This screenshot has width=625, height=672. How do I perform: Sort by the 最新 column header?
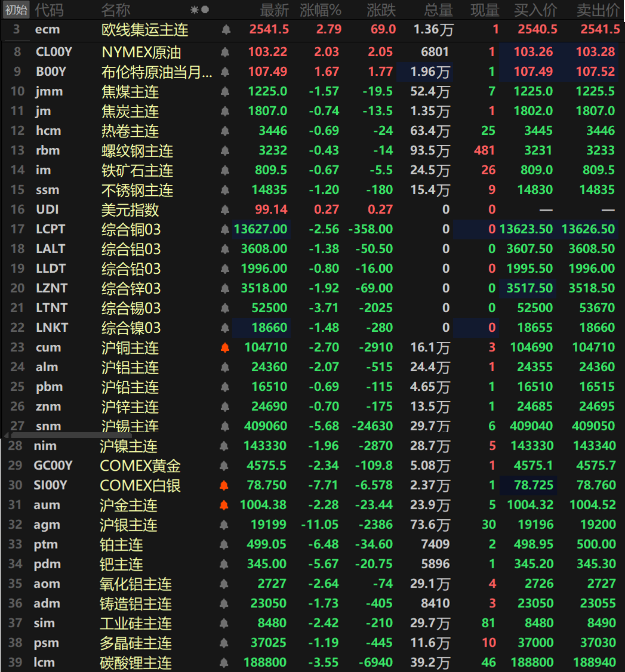[x=275, y=10]
